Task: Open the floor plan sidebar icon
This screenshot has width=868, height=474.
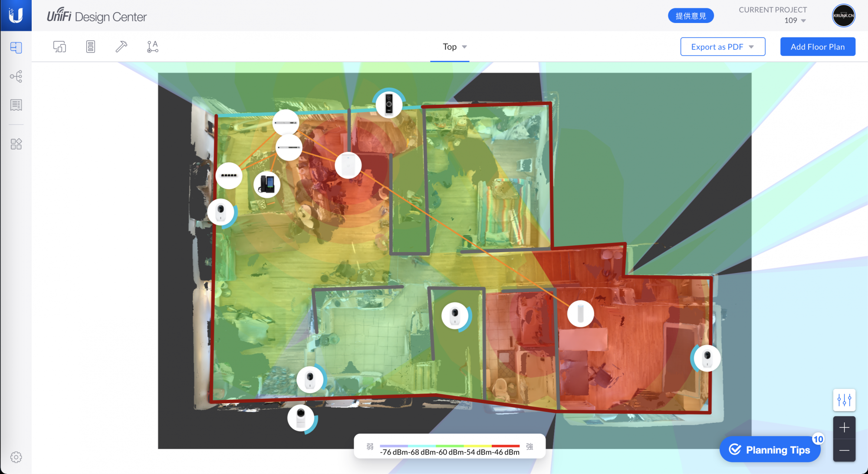Action: click(x=16, y=47)
